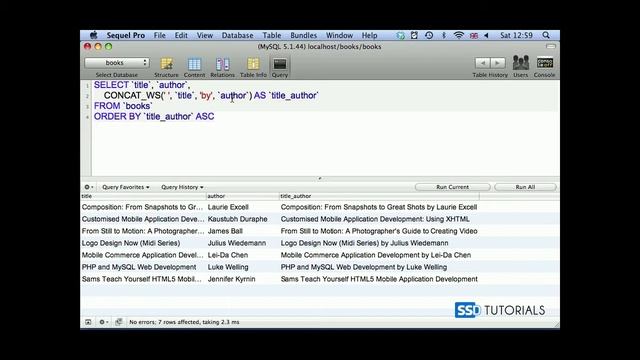Select the 'Kaustubh Duraphe' cell
The image size is (640, 360).
point(242,219)
